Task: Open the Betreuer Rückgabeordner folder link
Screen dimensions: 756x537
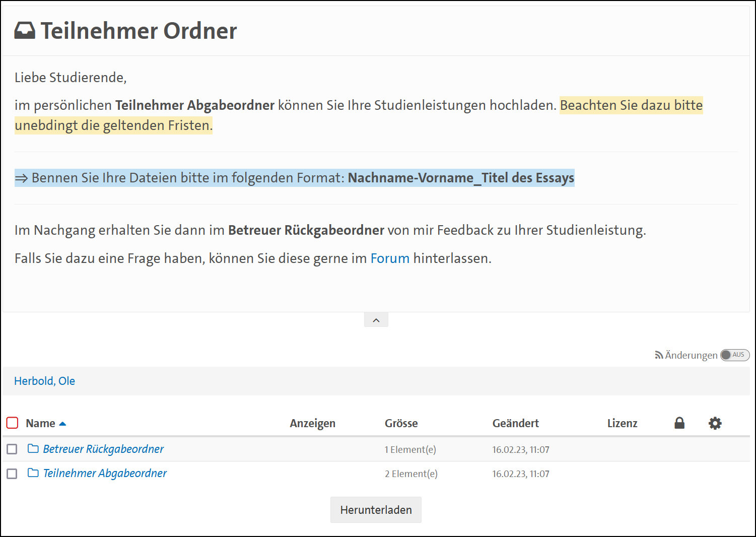Action: tap(103, 449)
